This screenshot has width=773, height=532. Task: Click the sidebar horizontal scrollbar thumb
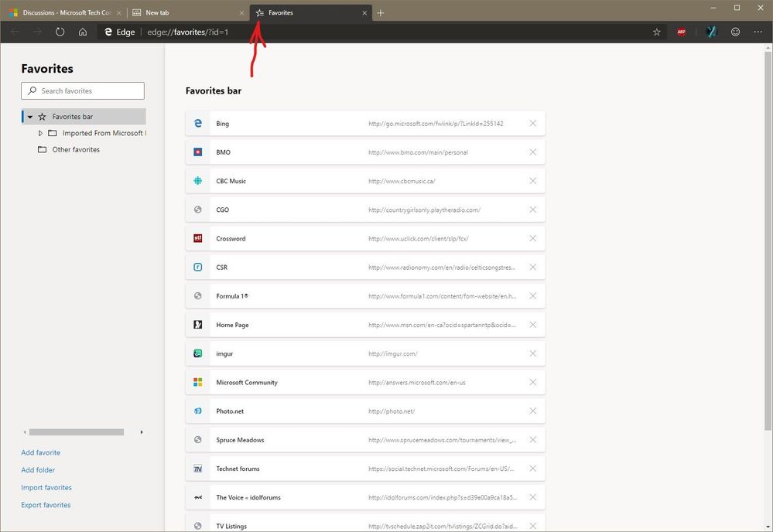click(x=77, y=432)
